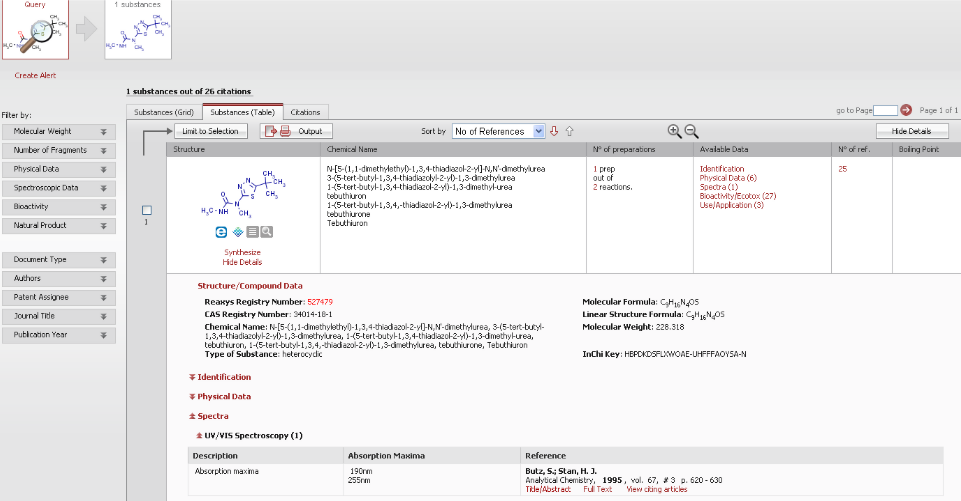Image resolution: width=961 pixels, height=501 pixels.
Task: Expand the Patent Assignee filter
Action: [x=59, y=297]
